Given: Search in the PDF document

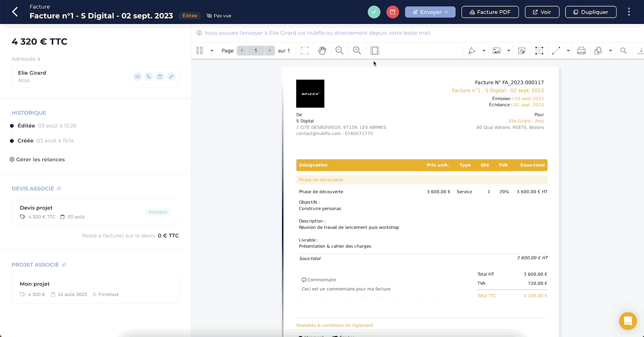Looking at the screenshot, I should (623, 51).
